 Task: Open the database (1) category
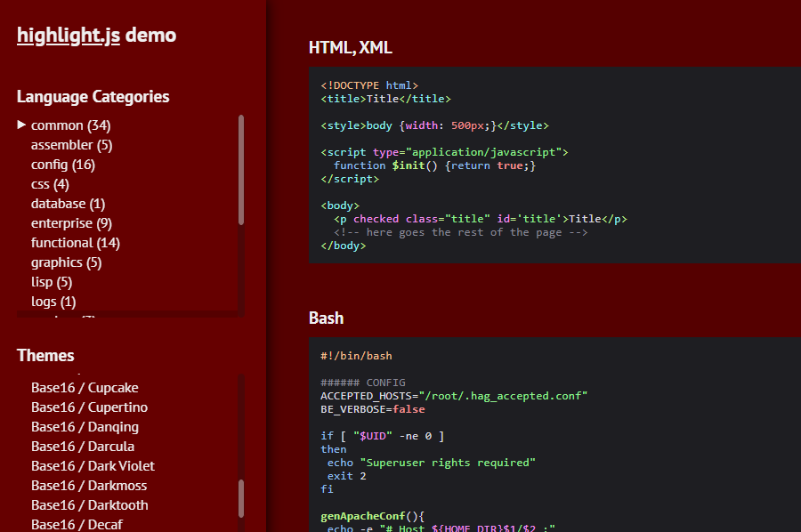(x=68, y=204)
